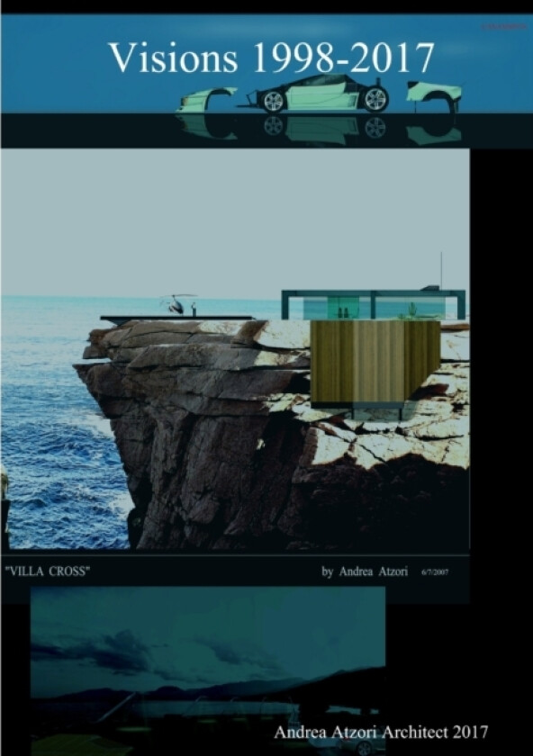Click the "by Andrea Atzori" credit text
This screenshot has width=533, height=756.
click(x=365, y=571)
